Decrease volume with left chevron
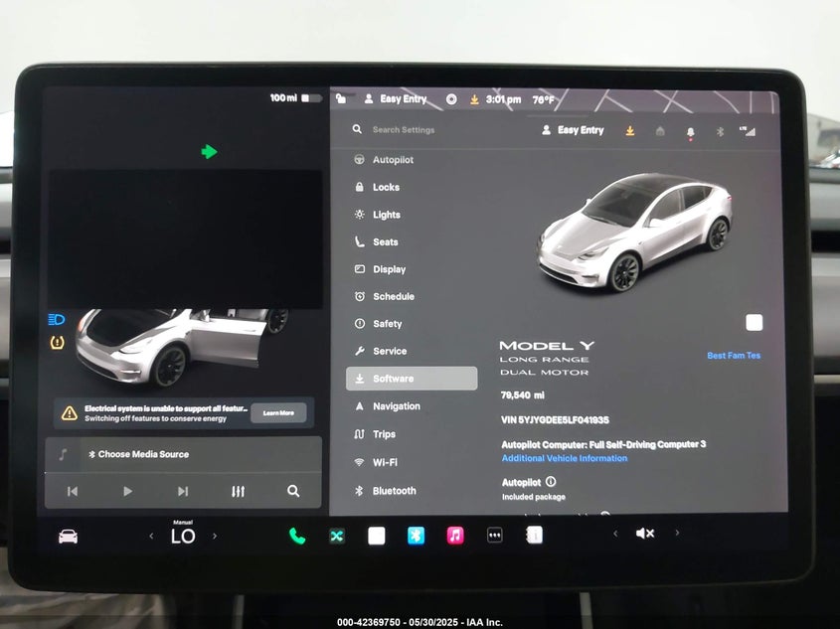This screenshot has height=629, width=840. tap(614, 534)
